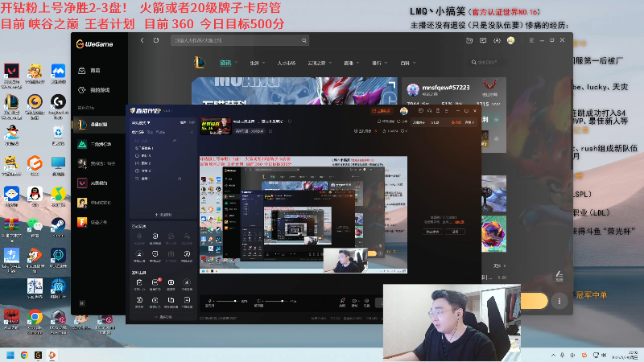Open the WeChat desktop shortcut

click(x=35, y=224)
